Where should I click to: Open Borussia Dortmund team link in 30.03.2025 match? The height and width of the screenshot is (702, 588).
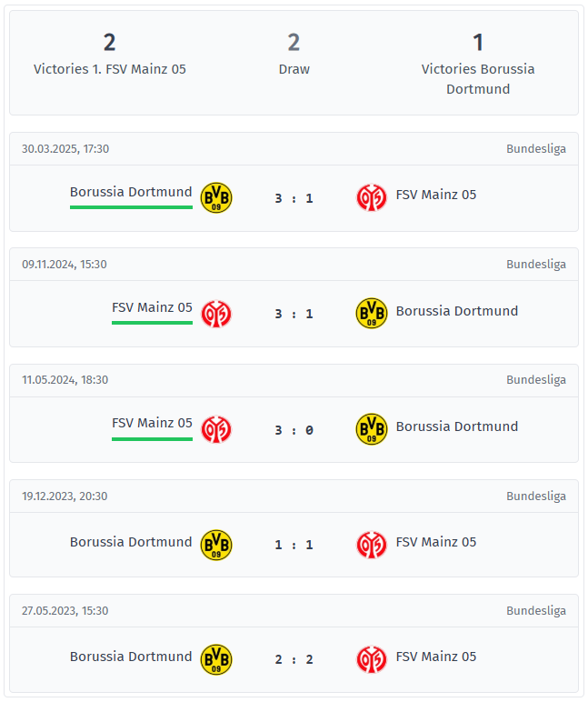click(x=131, y=192)
